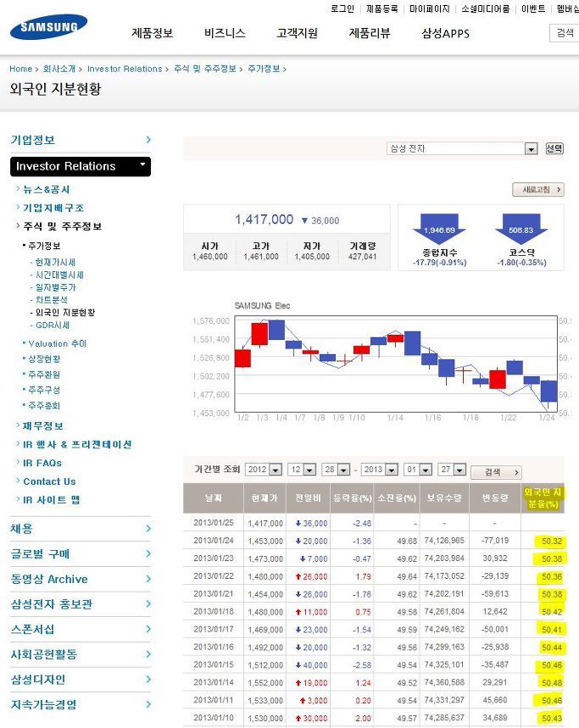Open 주주구성 link
The width and height of the screenshot is (579, 728).
pyautogui.click(x=44, y=390)
